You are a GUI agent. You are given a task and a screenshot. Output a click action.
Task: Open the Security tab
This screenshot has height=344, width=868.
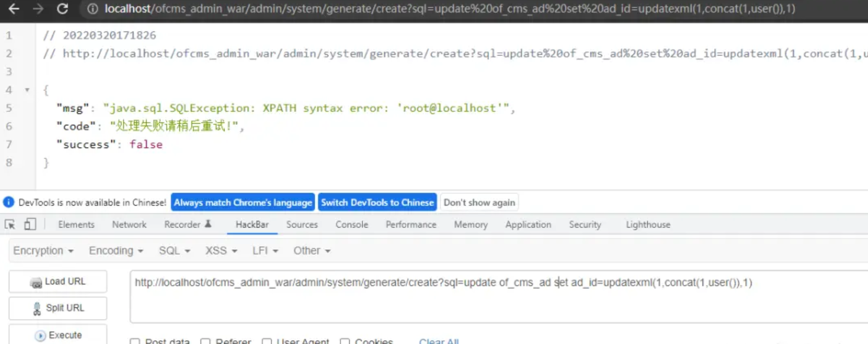tap(585, 224)
